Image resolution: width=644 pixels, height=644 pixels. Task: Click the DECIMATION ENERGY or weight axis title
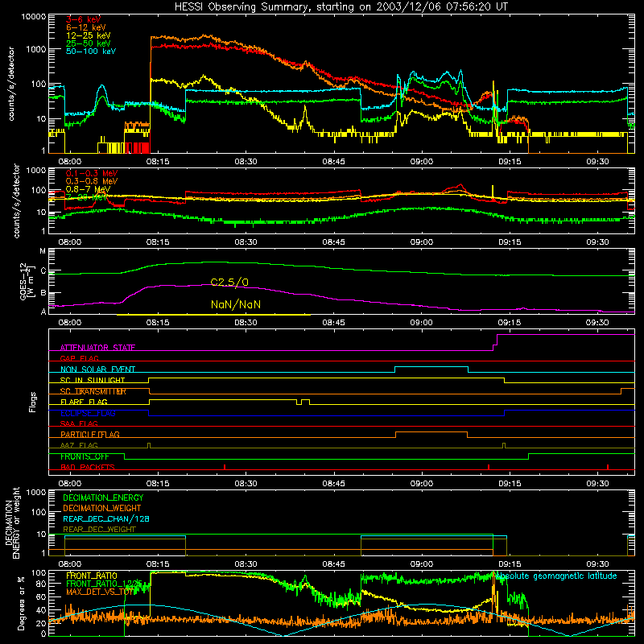pyautogui.click(x=12, y=522)
